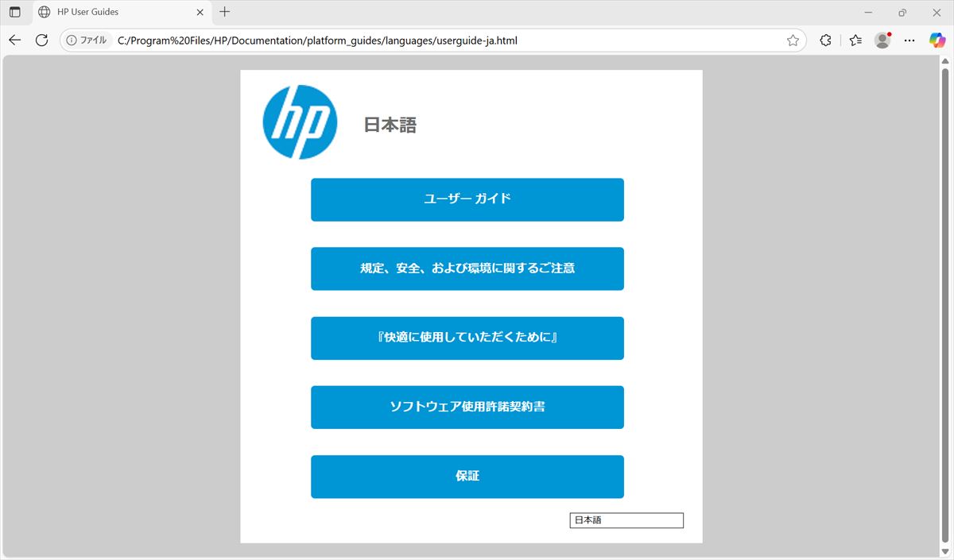Open the 保証 button

coord(467,477)
